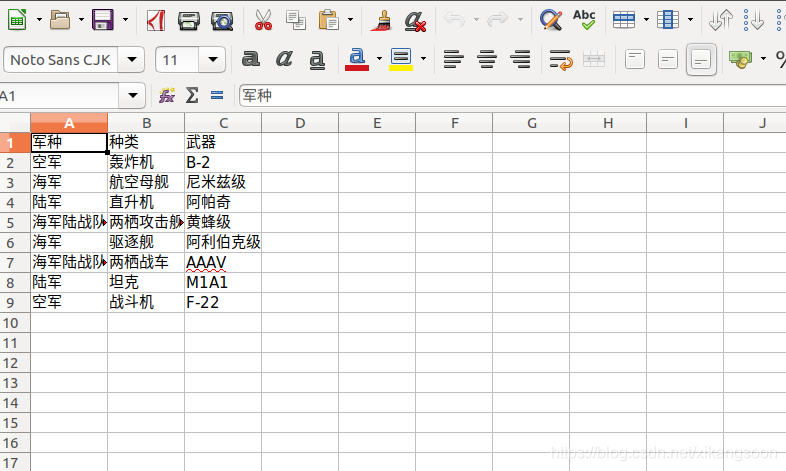The width and height of the screenshot is (786, 471).
Task: Select row 5 header
Action: click(x=15, y=222)
